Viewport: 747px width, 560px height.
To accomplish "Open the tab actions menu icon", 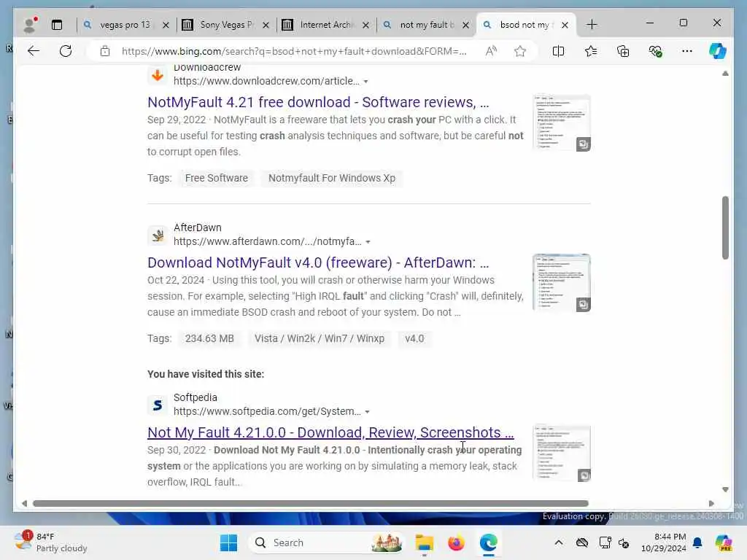I will [x=57, y=25].
